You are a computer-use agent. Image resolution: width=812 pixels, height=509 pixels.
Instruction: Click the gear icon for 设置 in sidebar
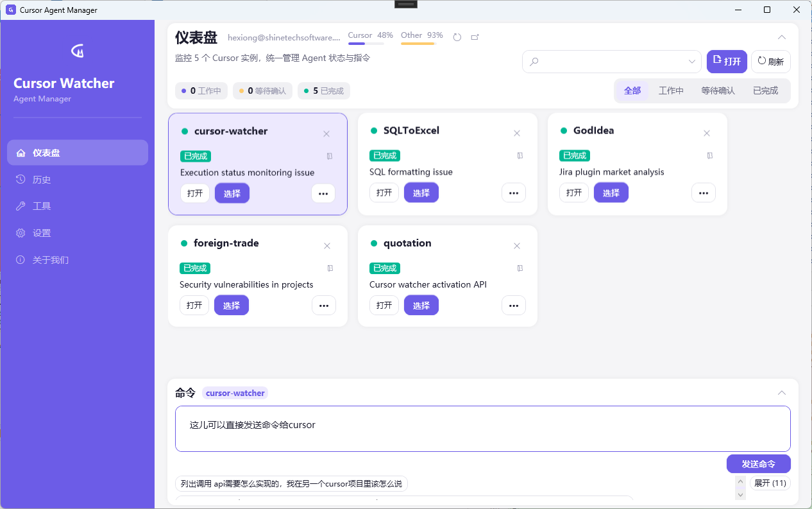[x=21, y=233]
